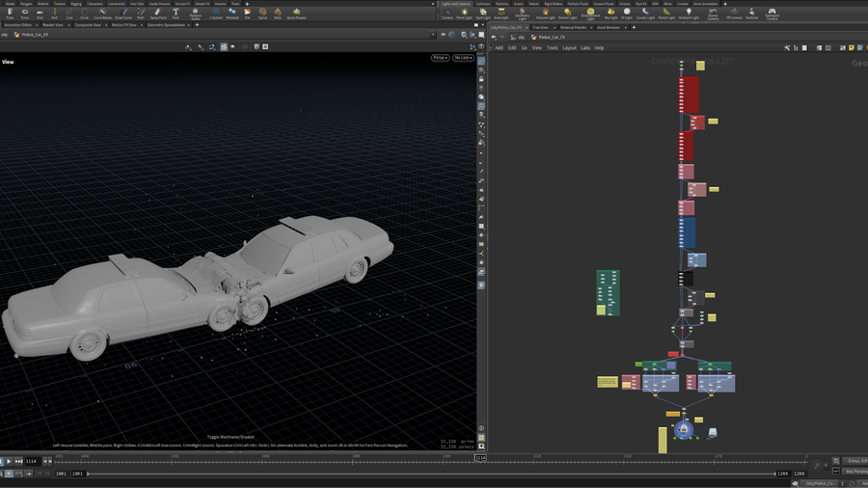Click the Sky Light shelf tool
The height and width of the screenshot is (488, 868).
610,14
